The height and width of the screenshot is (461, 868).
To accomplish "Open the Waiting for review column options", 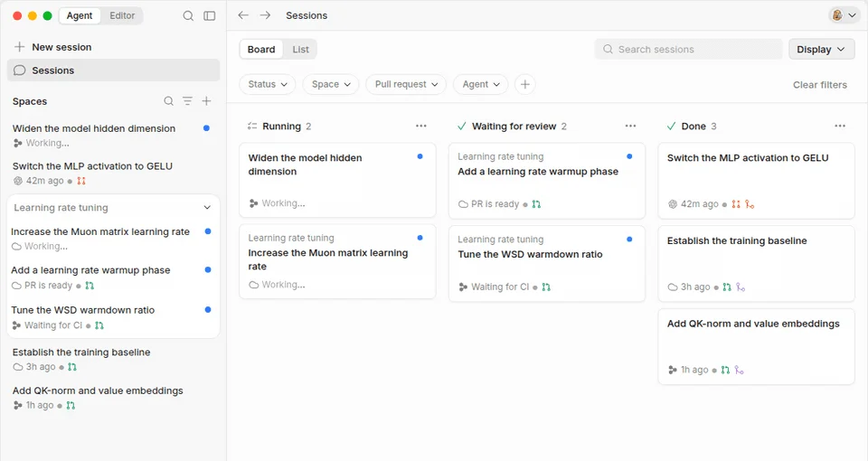I will coord(630,126).
